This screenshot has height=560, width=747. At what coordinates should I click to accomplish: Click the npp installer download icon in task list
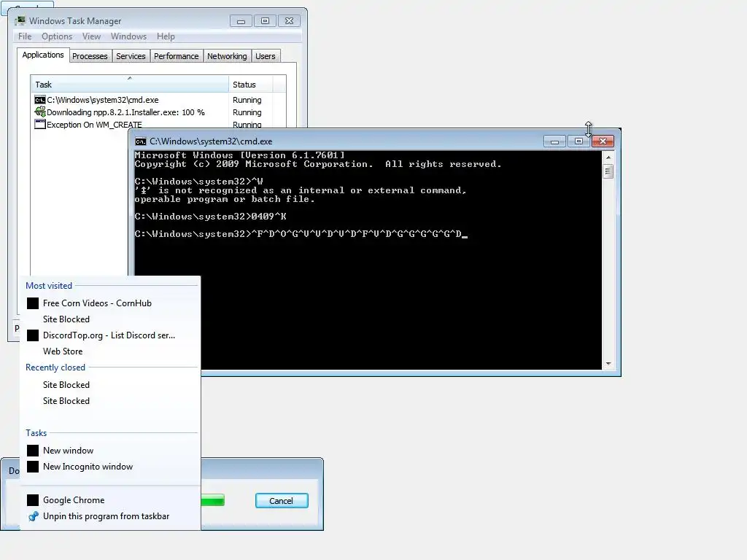tap(40, 112)
